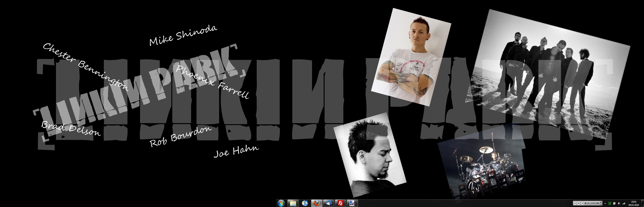Open the system volume speaker icon
This screenshot has width=644, height=207.
point(619,204)
